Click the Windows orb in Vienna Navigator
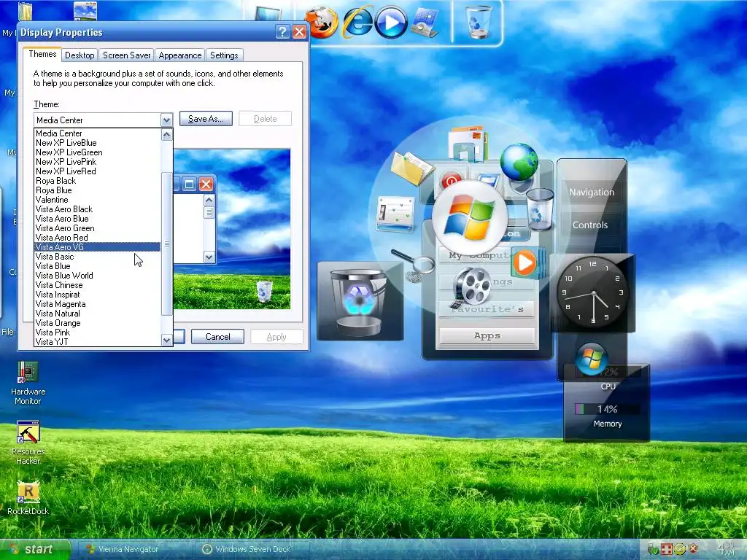 pos(470,219)
